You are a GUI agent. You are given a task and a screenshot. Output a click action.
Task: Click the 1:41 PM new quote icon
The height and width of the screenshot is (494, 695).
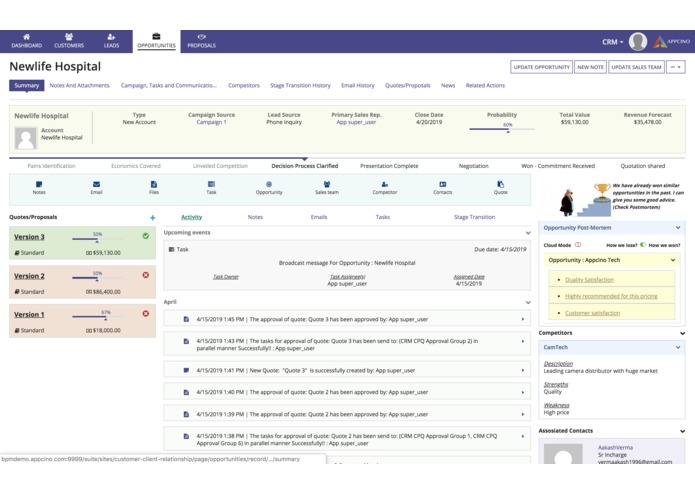click(x=186, y=370)
